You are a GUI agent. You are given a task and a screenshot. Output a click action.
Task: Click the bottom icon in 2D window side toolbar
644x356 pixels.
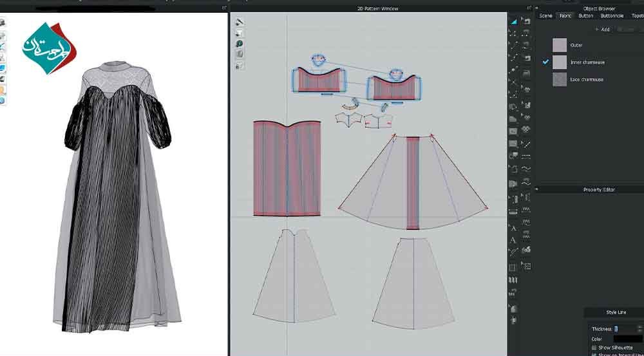pyautogui.click(x=240, y=65)
